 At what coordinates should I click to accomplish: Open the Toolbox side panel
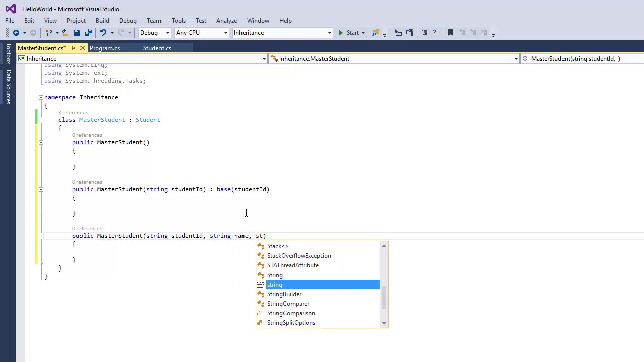[x=8, y=53]
